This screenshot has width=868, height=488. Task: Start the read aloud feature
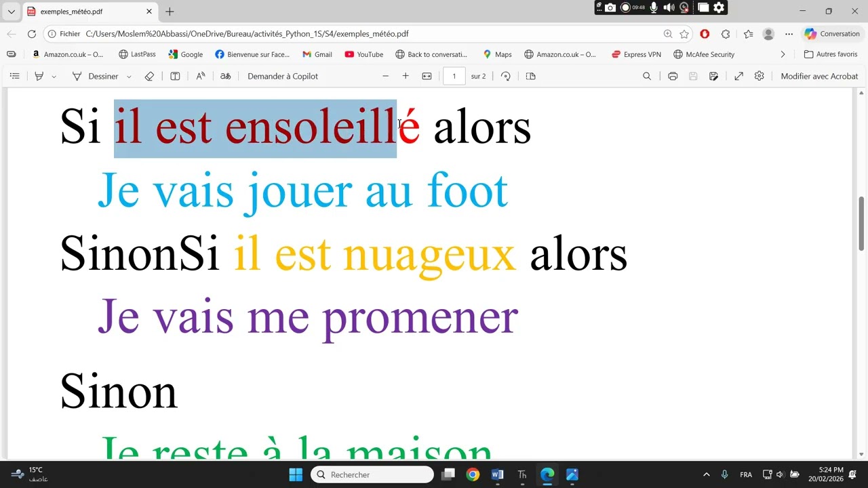click(x=201, y=76)
